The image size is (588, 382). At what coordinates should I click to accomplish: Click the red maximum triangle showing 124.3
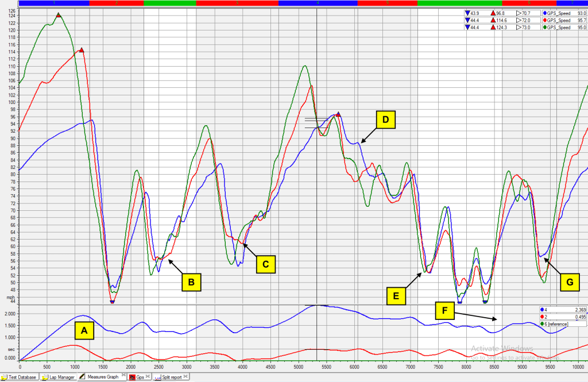(493, 27)
